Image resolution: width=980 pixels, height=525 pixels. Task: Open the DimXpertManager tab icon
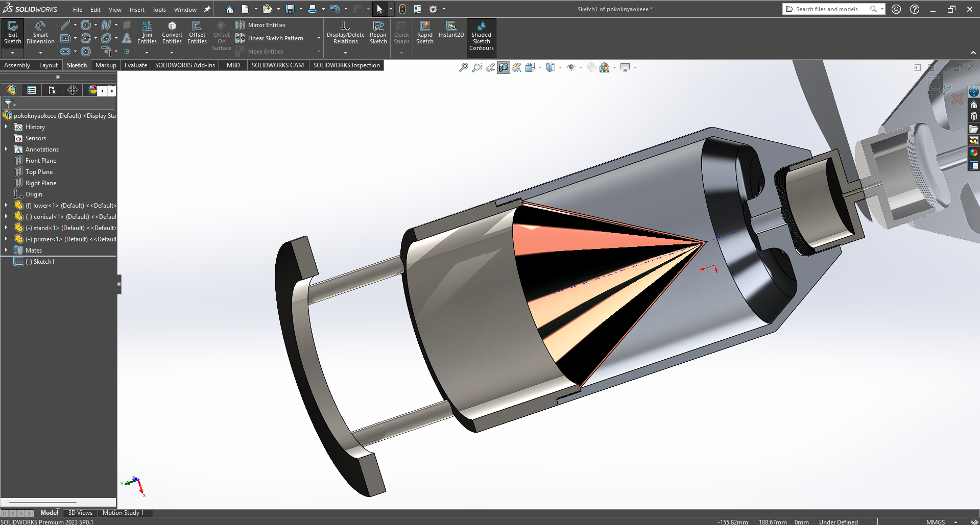point(73,90)
